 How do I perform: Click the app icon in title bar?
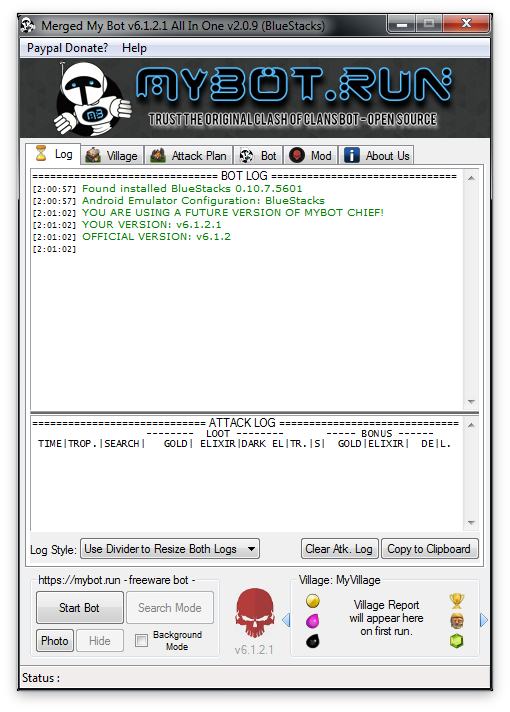tap(28, 25)
